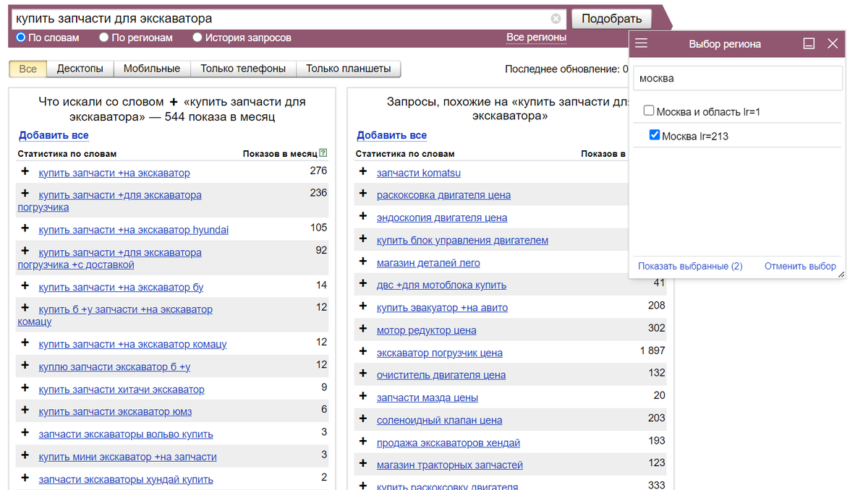Screen dimensions: 868x490
Task: Add 'запчасти экскаваторы хундай купить' via plus
Action: [x=25, y=478]
